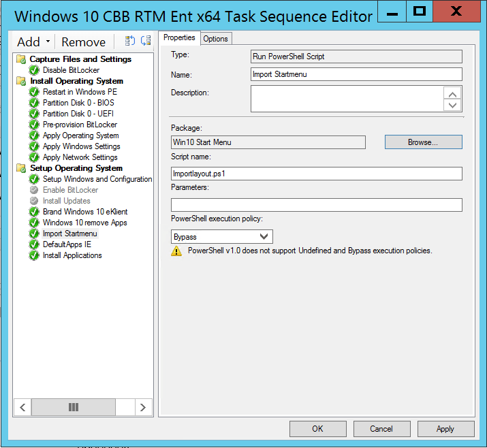
Task: Click check icon beside Pre-provision BitLocker
Action: click(34, 125)
